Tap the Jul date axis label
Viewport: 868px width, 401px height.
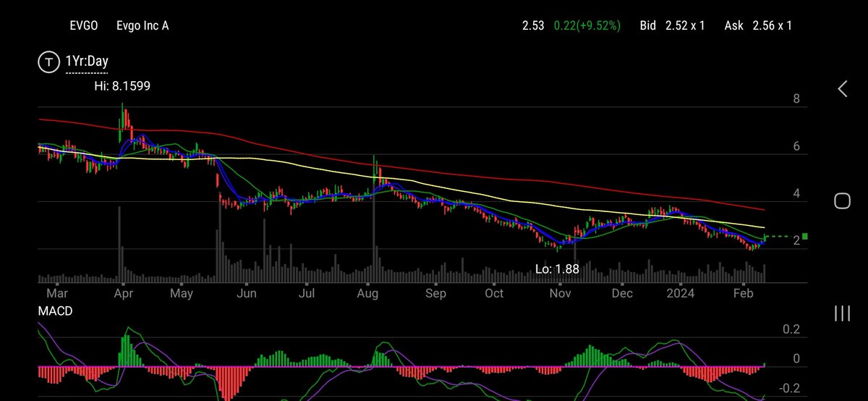307,293
